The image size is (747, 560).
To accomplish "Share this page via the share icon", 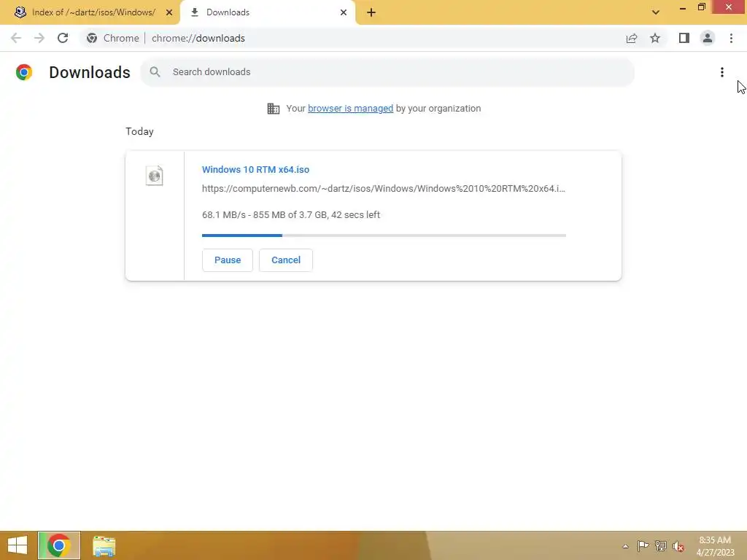I will [x=632, y=38].
